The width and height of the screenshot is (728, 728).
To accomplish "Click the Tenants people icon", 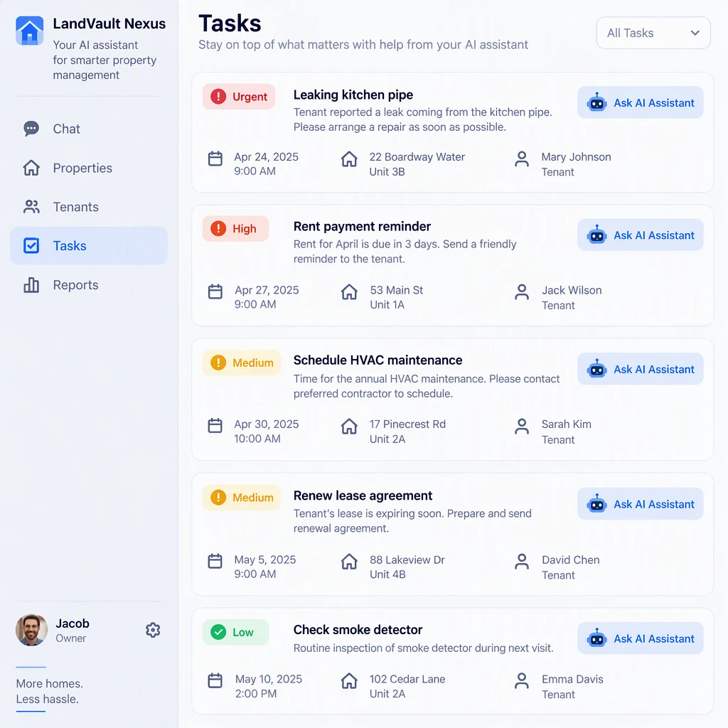I will pos(31,207).
